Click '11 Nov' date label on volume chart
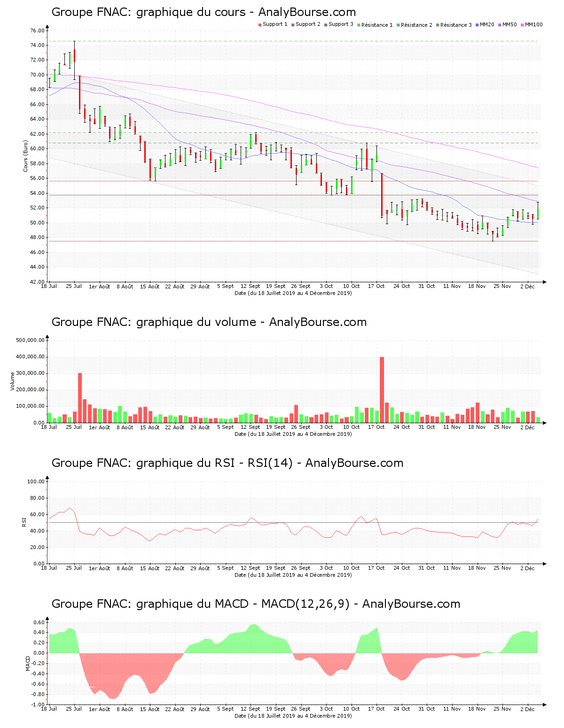Screen dimensions: 564x728 coord(452,427)
